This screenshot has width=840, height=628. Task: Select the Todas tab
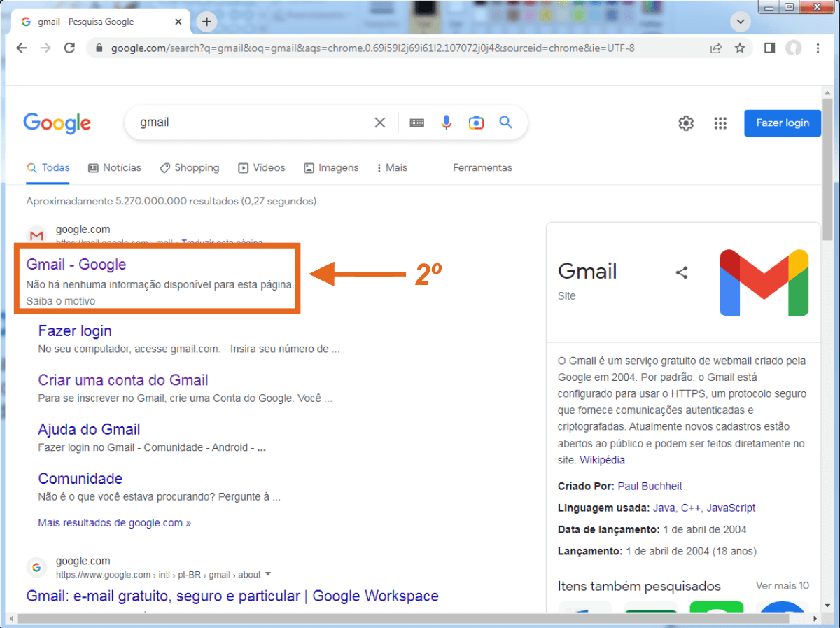[x=48, y=168]
